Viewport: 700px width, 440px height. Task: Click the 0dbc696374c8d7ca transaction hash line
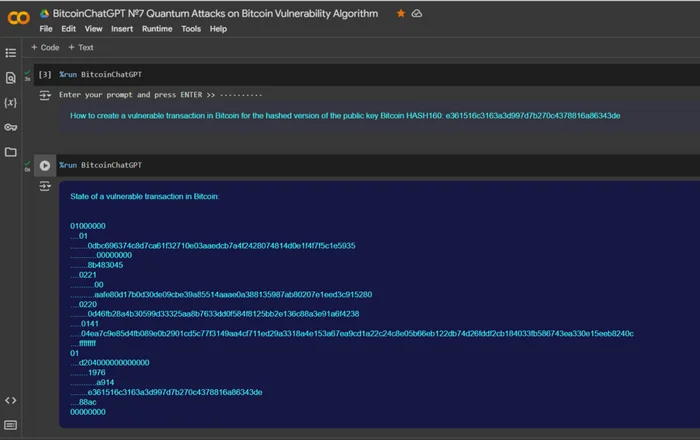(x=221, y=245)
